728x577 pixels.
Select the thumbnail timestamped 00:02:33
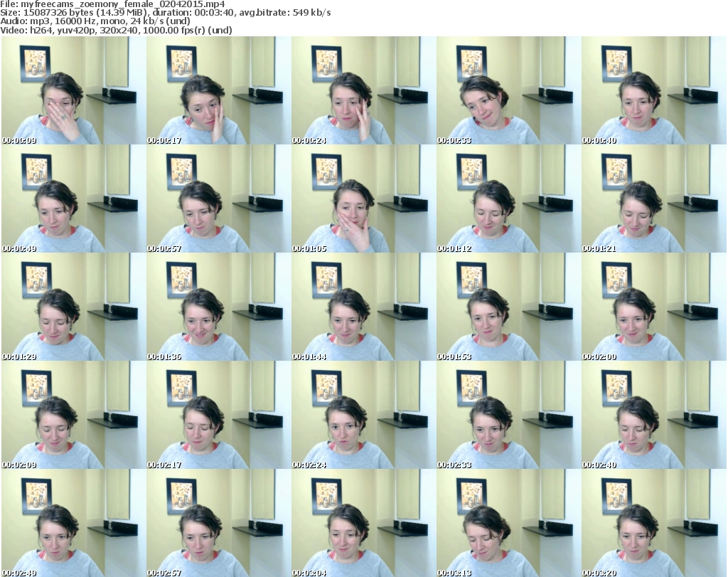(x=508, y=415)
